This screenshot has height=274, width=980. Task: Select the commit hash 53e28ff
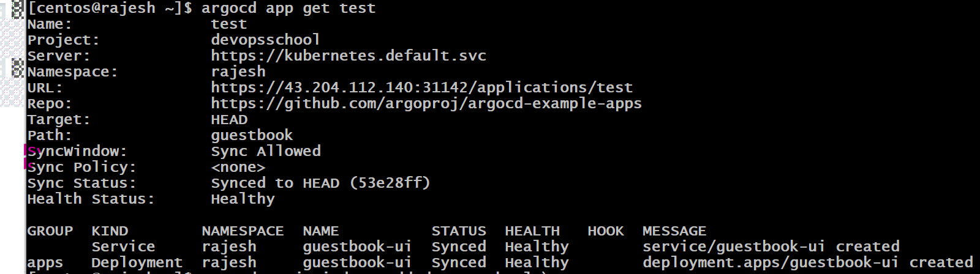point(390,183)
